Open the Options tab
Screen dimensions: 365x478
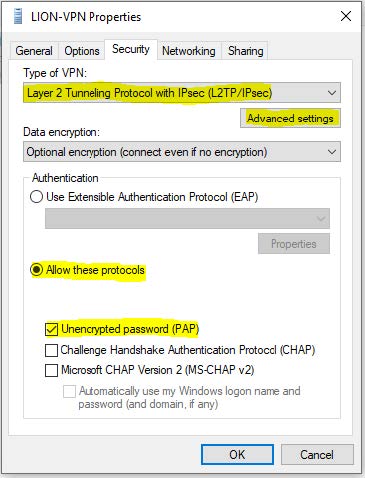pos(82,51)
